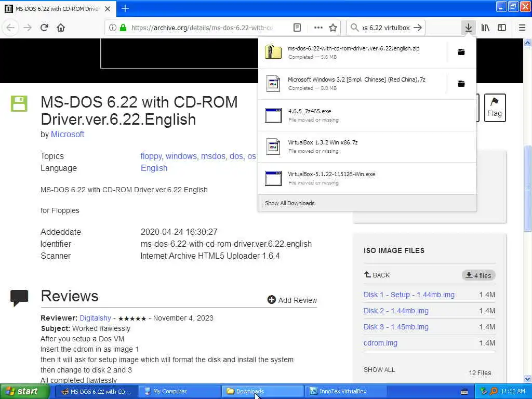Close the MS-DOS 6.22 tab
This screenshot has width=532, height=399.
tap(108, 9)
